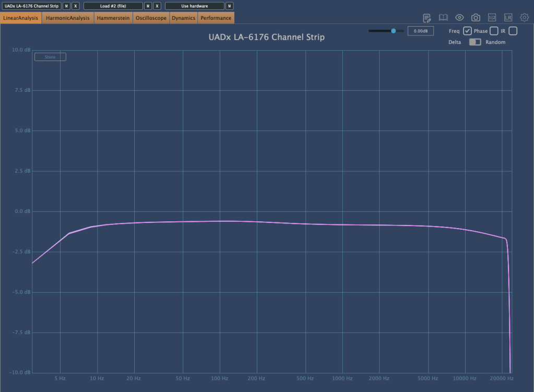The height and width of the screenshot is (392, 534).
Task: Click the level slider handle
Action: coord(394,31)
